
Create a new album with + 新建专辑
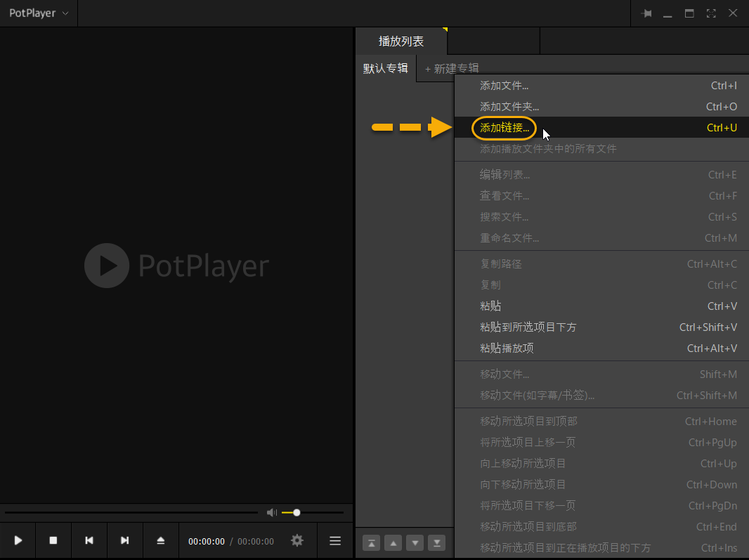452,68
